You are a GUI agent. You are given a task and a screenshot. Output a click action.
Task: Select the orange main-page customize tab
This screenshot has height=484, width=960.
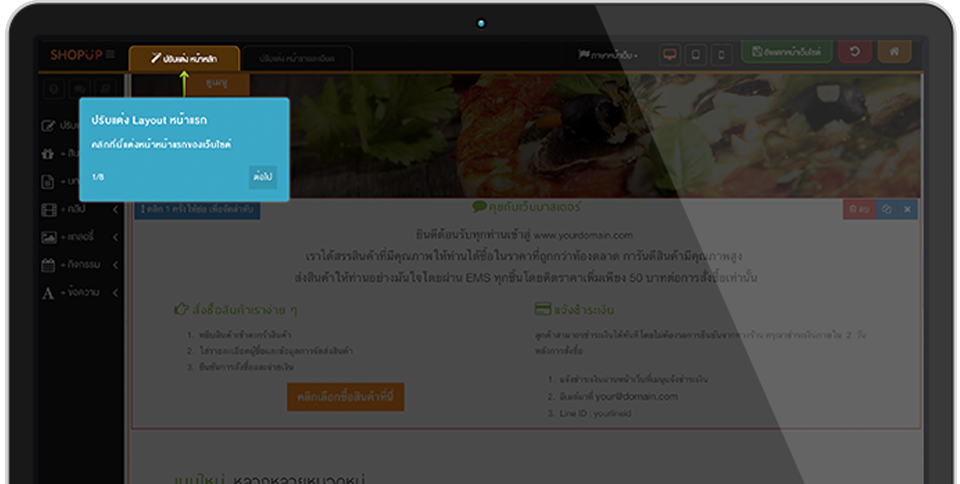(x=184, y=58)
